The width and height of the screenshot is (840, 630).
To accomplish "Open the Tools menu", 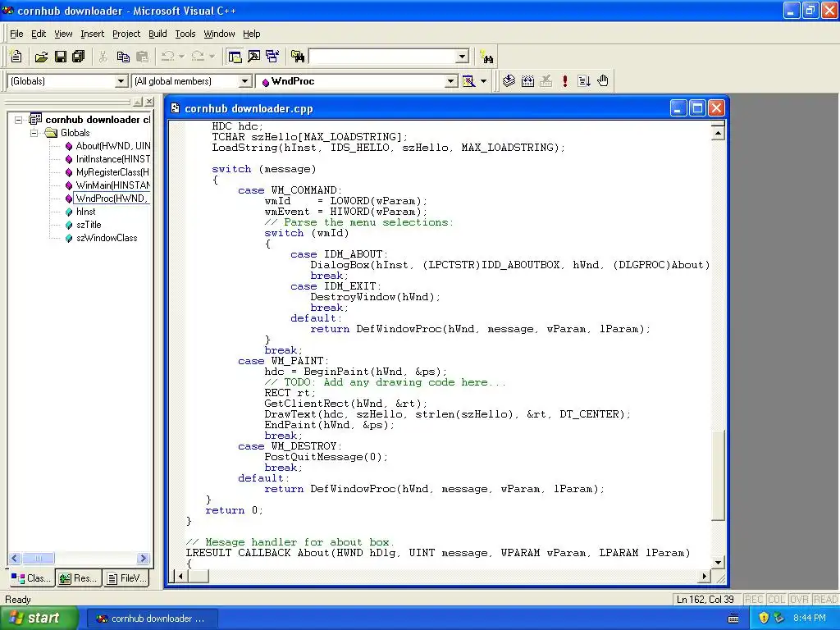I will 185,34.
